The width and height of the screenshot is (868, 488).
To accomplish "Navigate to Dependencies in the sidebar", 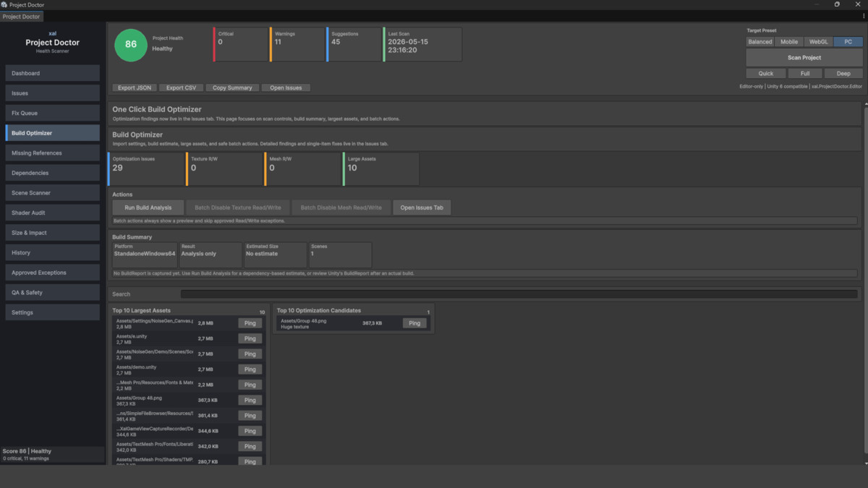I will click(52, 173).
